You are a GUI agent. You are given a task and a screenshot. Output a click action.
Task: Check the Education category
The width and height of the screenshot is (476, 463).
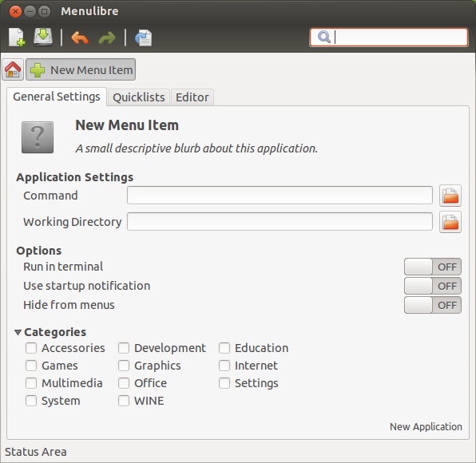click(224, 348)
